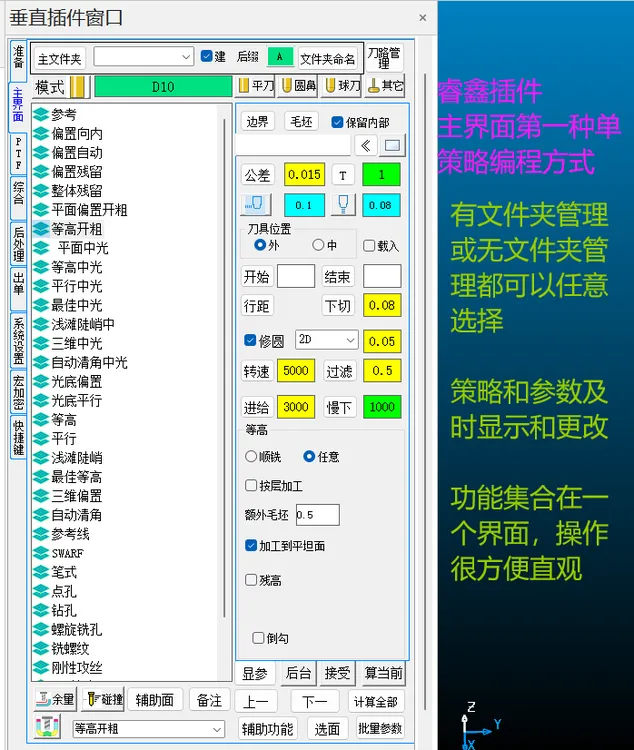Screen dimensions: 634x750
Task: Click the strategy list vertical scrollbar
Action: coord(224,368)
